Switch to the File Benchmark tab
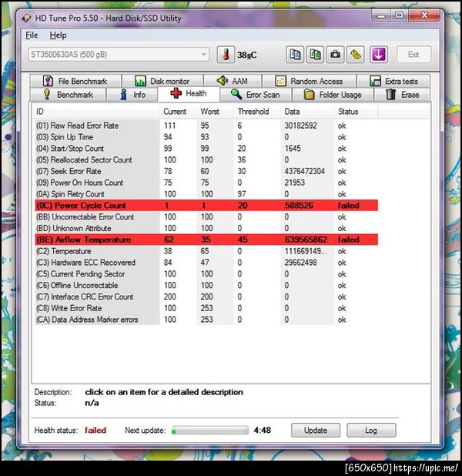 [x=75, y=81]
